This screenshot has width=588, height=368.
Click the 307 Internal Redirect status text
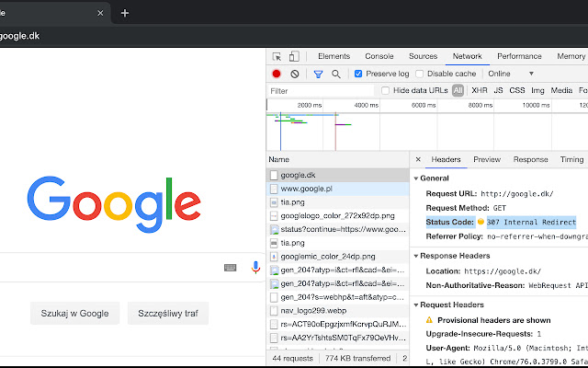tap(531, 223)
